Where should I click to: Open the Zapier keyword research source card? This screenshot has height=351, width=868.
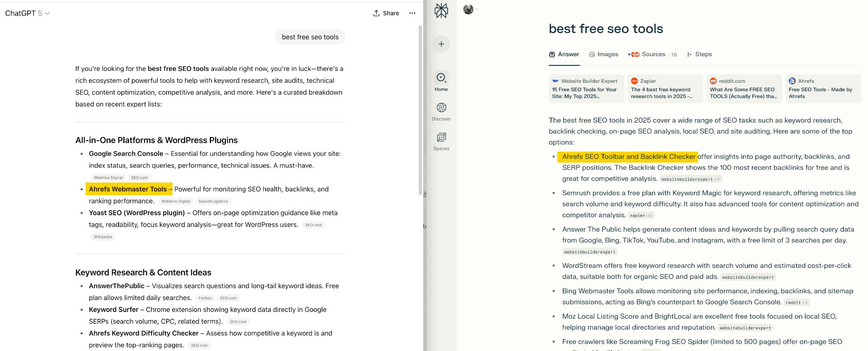pos(665,89)
